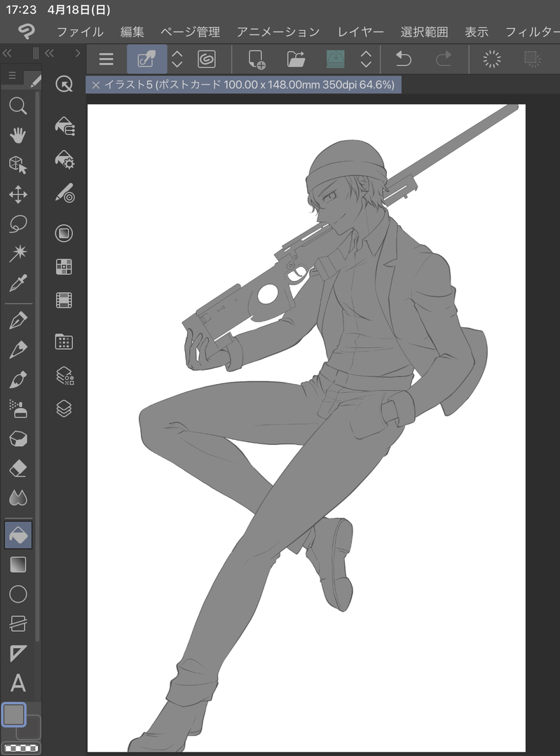Open the Sub Tool palette icon
The image size is (560, 756).
coord(64,126)
